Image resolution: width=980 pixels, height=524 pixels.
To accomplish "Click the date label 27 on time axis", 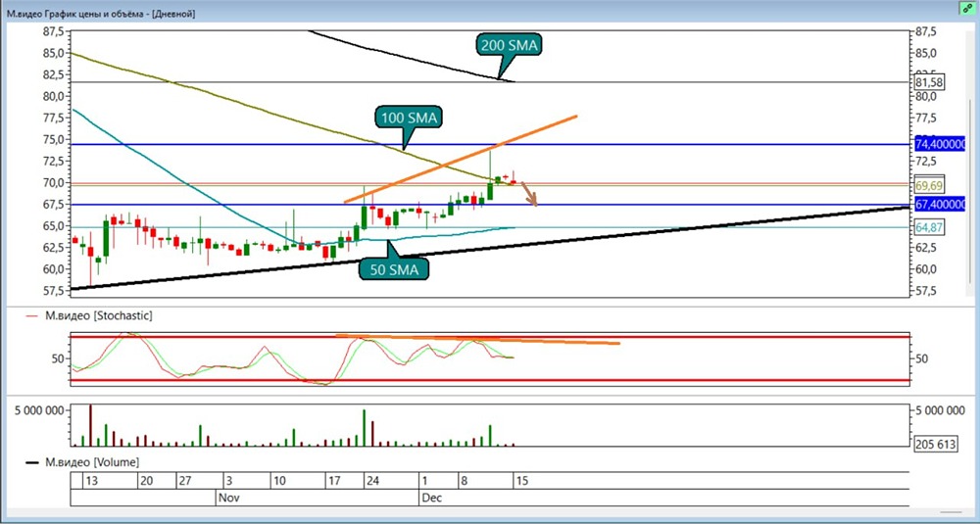I will click(184, 482).
